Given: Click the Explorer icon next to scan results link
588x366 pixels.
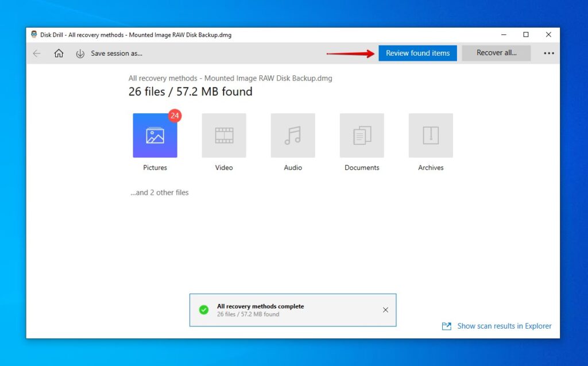Looking at the screenshot, I should (447, 326).
